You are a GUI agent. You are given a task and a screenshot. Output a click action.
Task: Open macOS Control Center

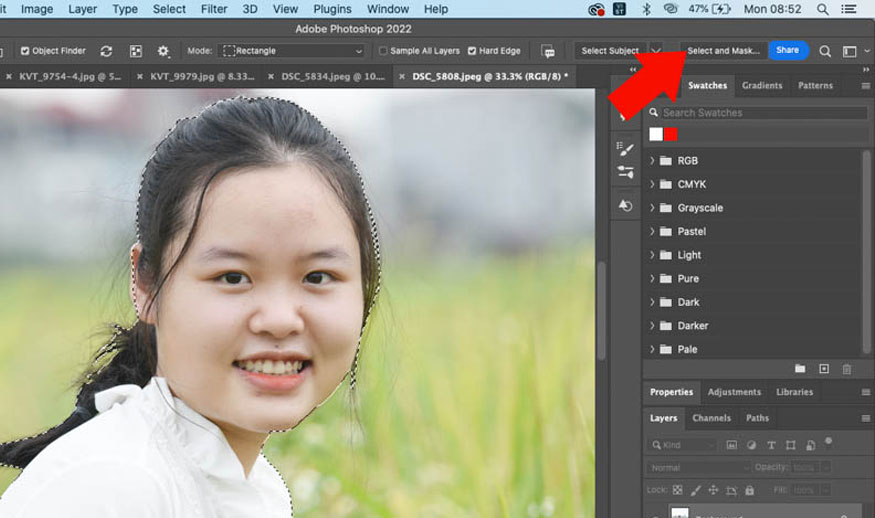click(849, 9)
